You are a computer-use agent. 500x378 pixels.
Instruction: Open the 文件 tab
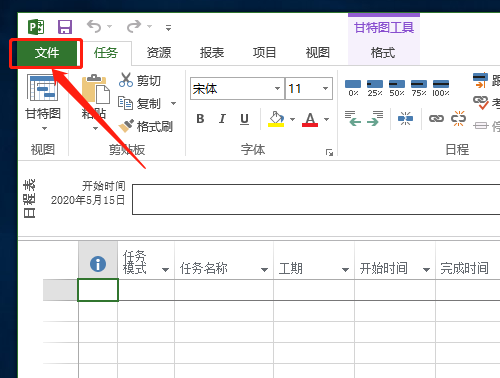pyautogui.click(x=46, y=53)
